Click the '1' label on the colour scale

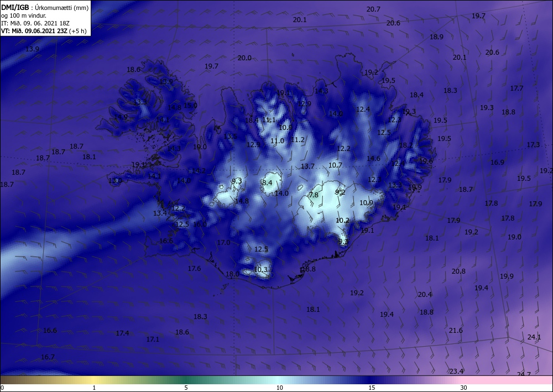[94, 388]
